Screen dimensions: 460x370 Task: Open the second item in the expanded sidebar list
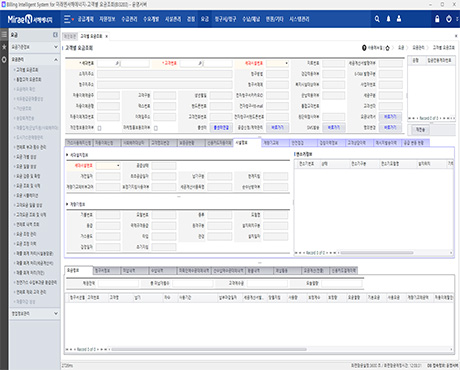point(29,80)
